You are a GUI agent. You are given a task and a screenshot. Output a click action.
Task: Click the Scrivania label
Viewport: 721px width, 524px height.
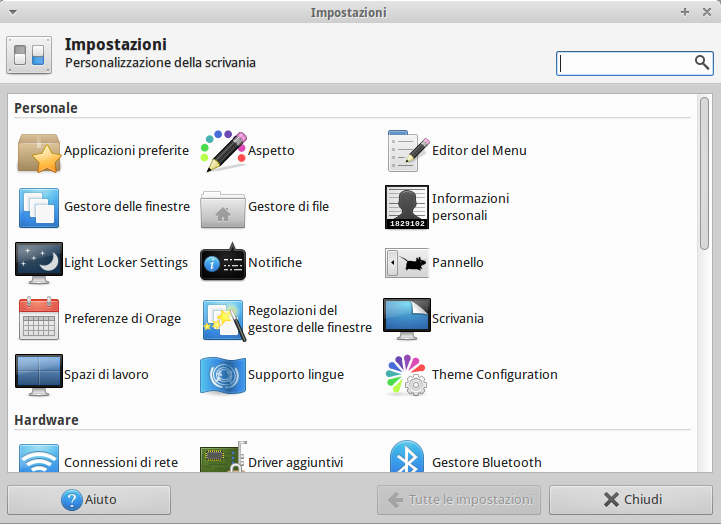[458, 319]
